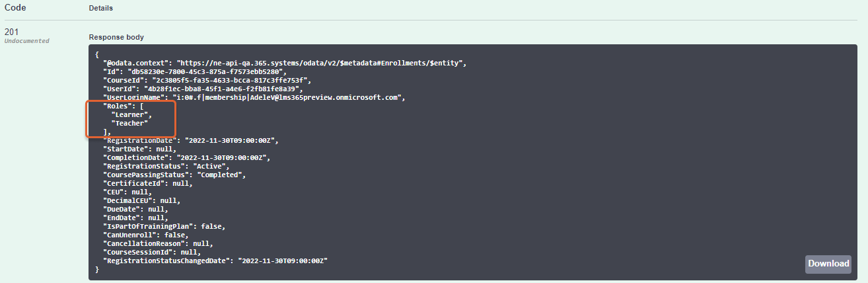Click the Details column header
This screenshot has width=868, height=283.
coord(100,9)
